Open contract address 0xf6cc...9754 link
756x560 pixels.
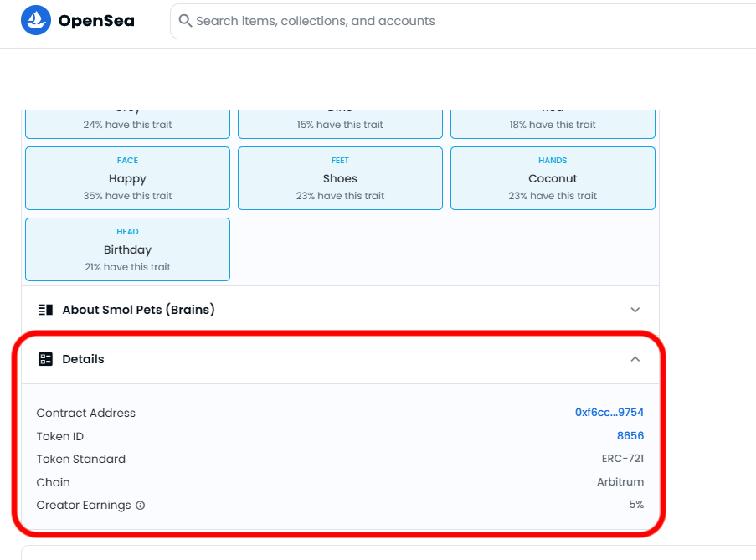pos(609,413)
